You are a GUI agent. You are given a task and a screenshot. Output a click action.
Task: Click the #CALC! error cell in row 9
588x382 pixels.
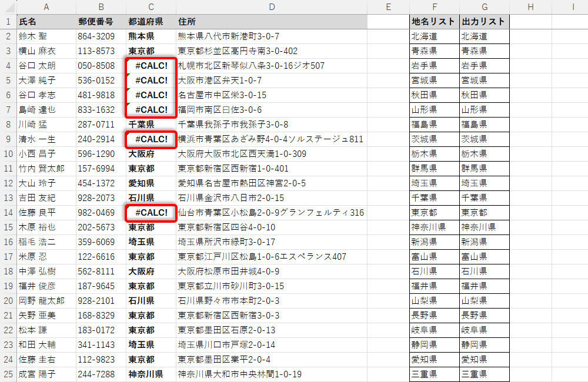[x=151, y=139]
